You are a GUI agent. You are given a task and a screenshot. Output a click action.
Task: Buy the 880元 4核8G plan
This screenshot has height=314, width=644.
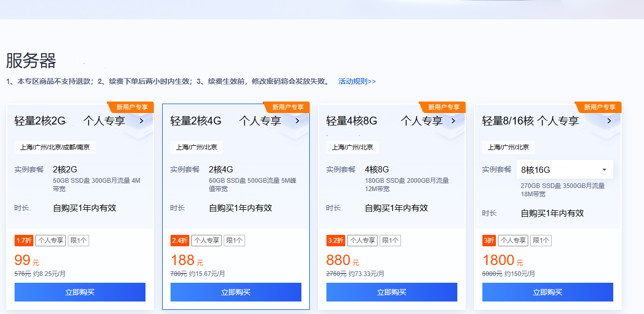(x=392, y=292)
